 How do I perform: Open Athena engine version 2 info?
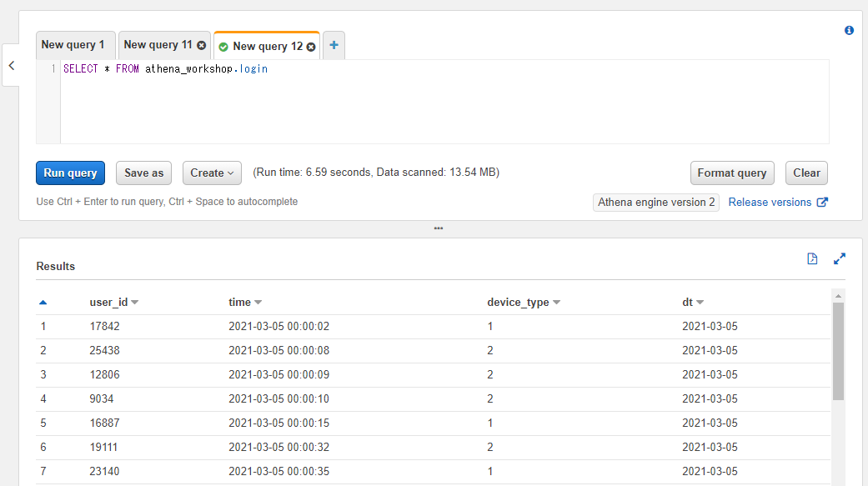(x=656, y=202)
